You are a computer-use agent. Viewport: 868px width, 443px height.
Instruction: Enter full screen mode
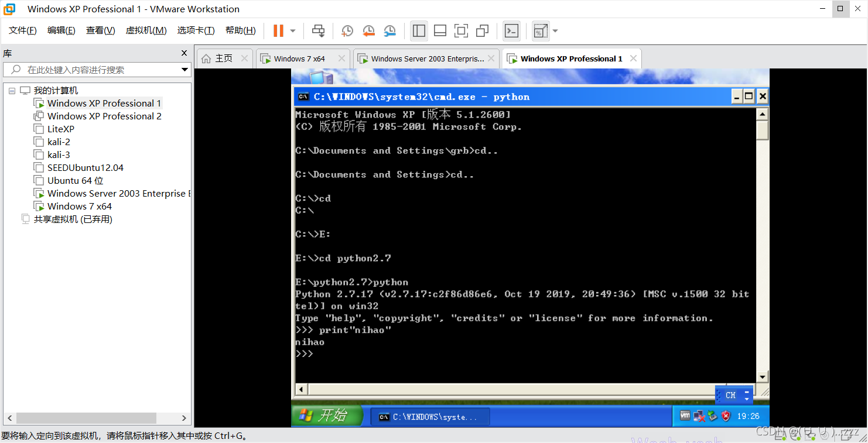[x=461, y=30]
